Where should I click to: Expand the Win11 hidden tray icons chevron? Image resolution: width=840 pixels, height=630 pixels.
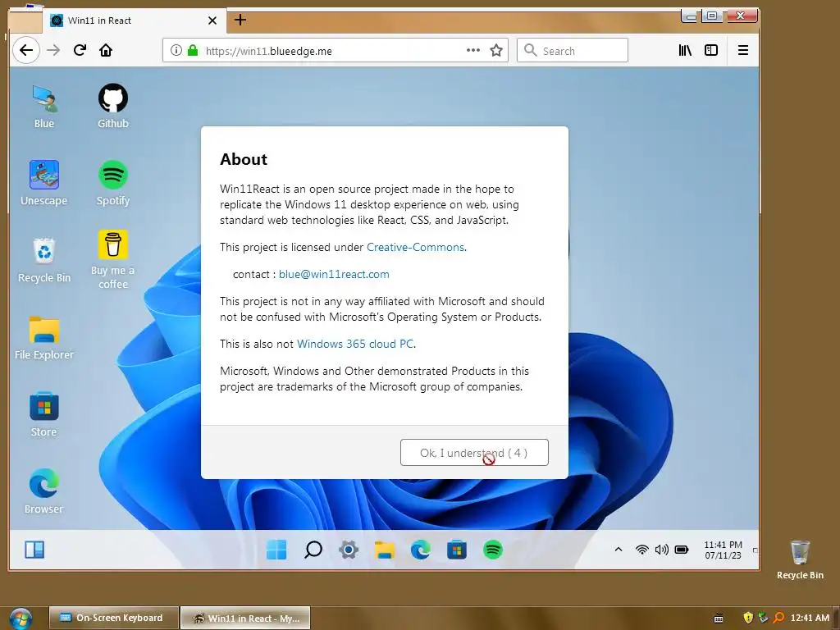pos(619,550)
